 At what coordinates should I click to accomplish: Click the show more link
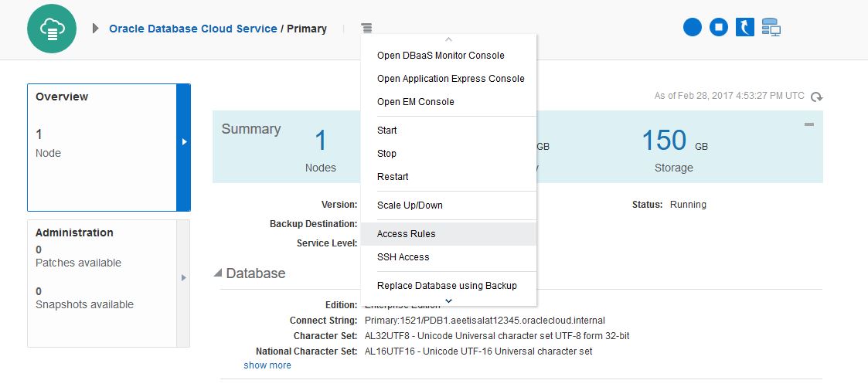pyautogui.click(x=267, y=365)
